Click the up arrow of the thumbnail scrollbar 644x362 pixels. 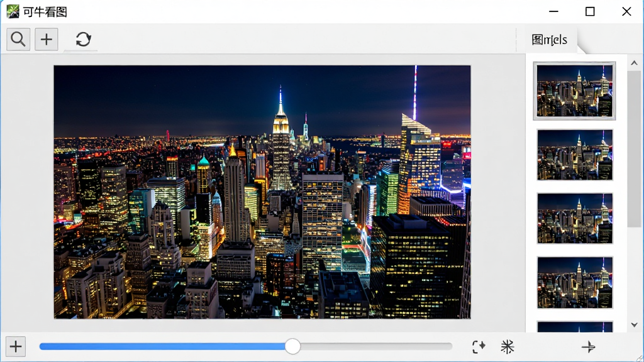(634, 63)
